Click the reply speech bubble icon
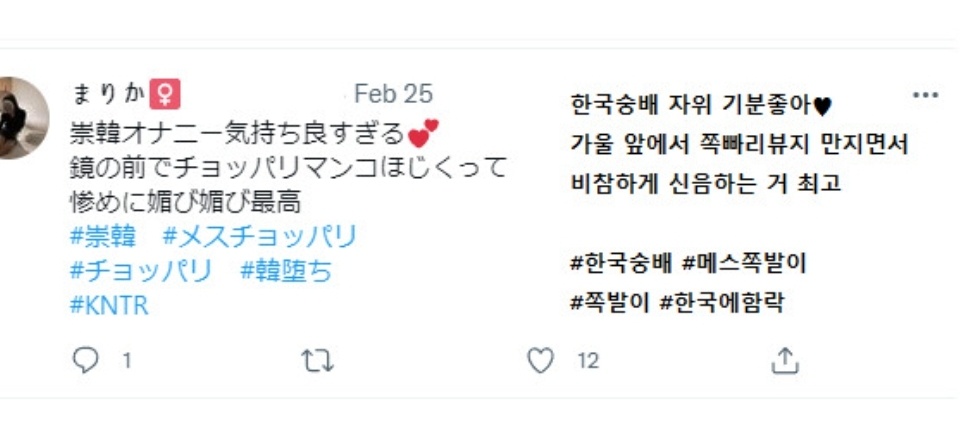The width and height of the screenshot is (980, 427). (x=87, y=360)
